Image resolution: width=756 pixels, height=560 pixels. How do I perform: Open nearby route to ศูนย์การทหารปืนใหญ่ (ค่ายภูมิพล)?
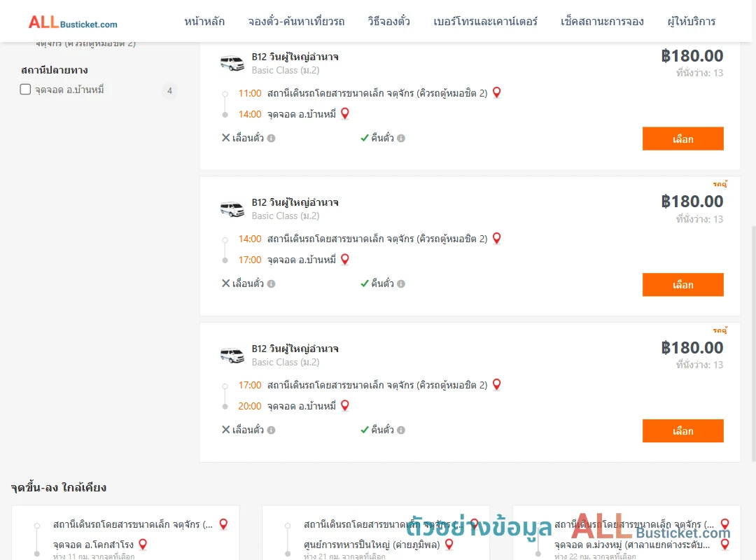tap(376, 534)
